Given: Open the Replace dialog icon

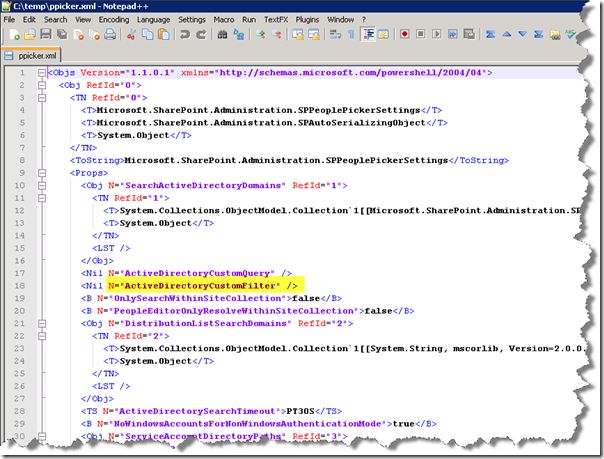Looking at the screenshot, I should coord(239,35).
